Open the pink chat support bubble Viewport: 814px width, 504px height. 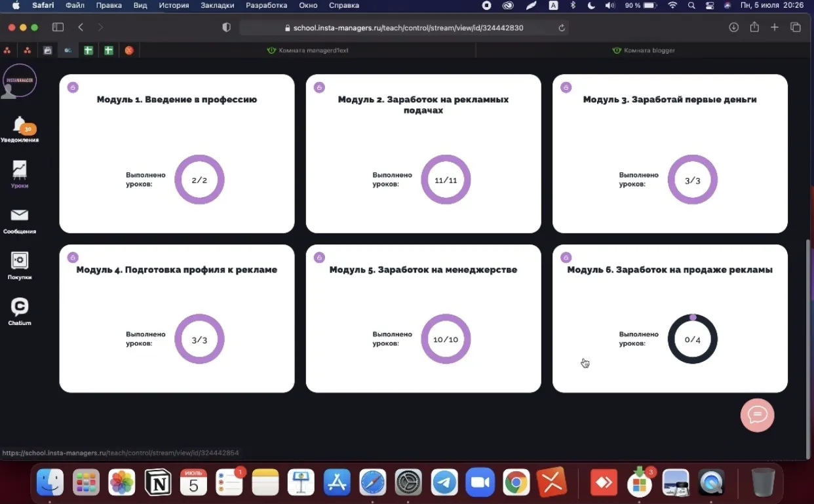[757, 415]
